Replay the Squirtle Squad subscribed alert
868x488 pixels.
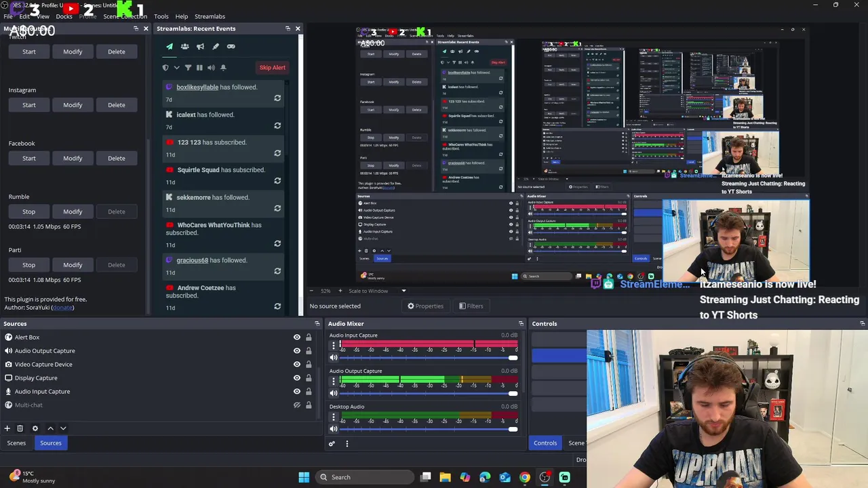[277, 181]
